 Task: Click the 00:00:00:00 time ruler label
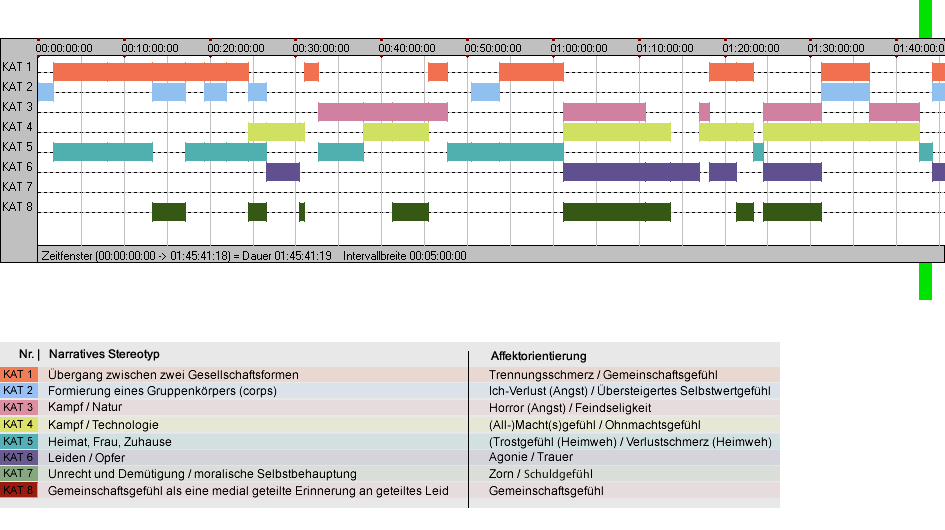pyautogui.click(x=64, y=48)
